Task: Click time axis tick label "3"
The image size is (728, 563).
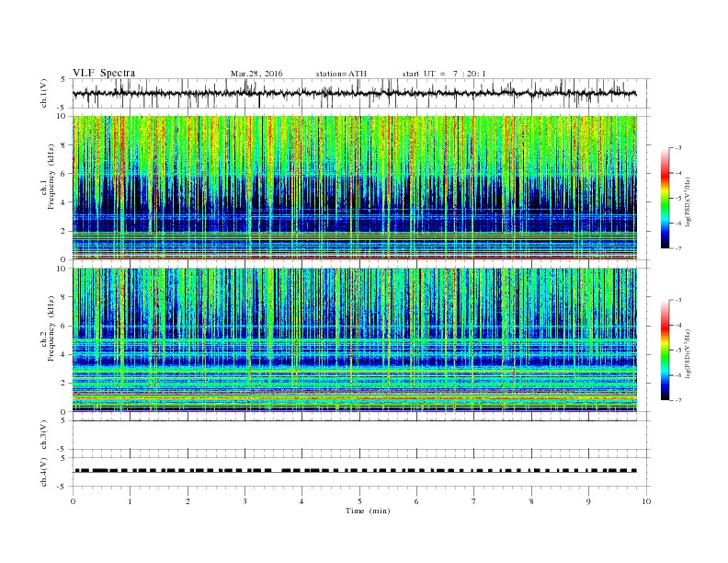Action: click(245, 501)
